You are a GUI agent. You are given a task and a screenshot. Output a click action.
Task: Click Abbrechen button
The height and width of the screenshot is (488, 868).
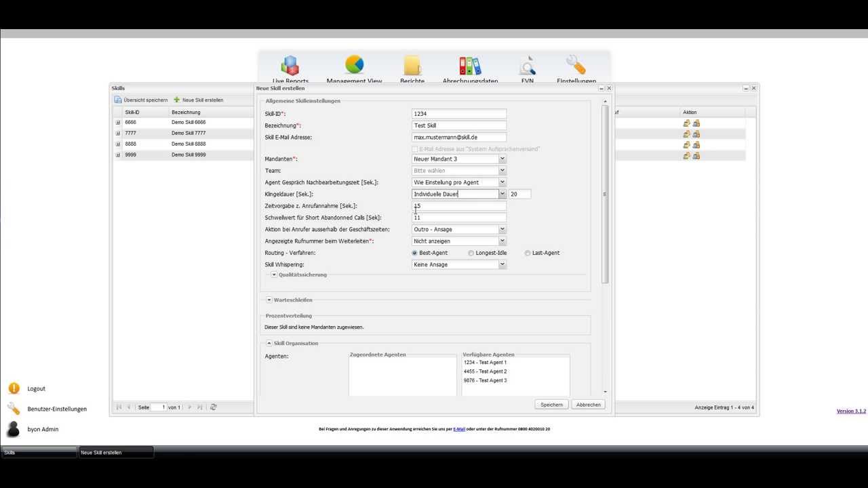pos(588,405)
